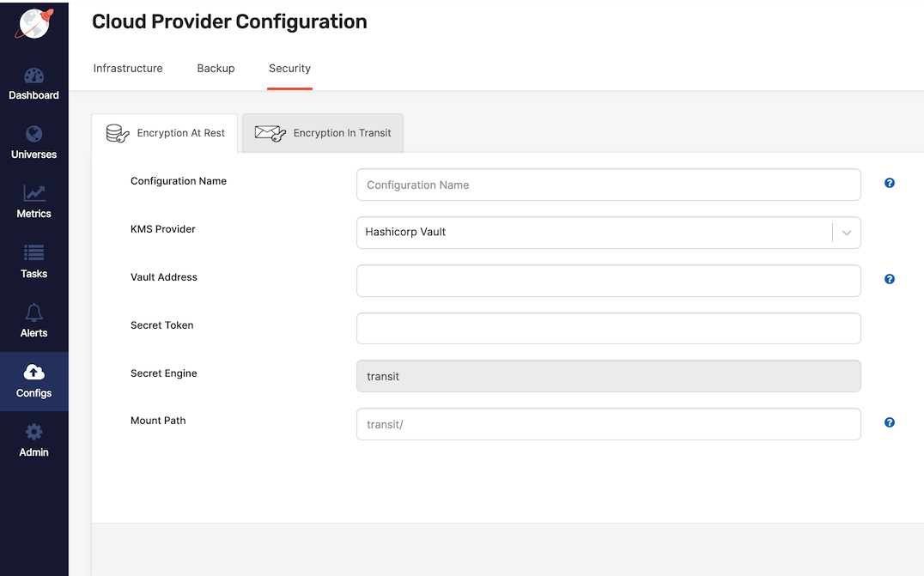Open the Encryption In Transit tab
This screenshot has width=924, height=576.
click(x=323, y=133)
